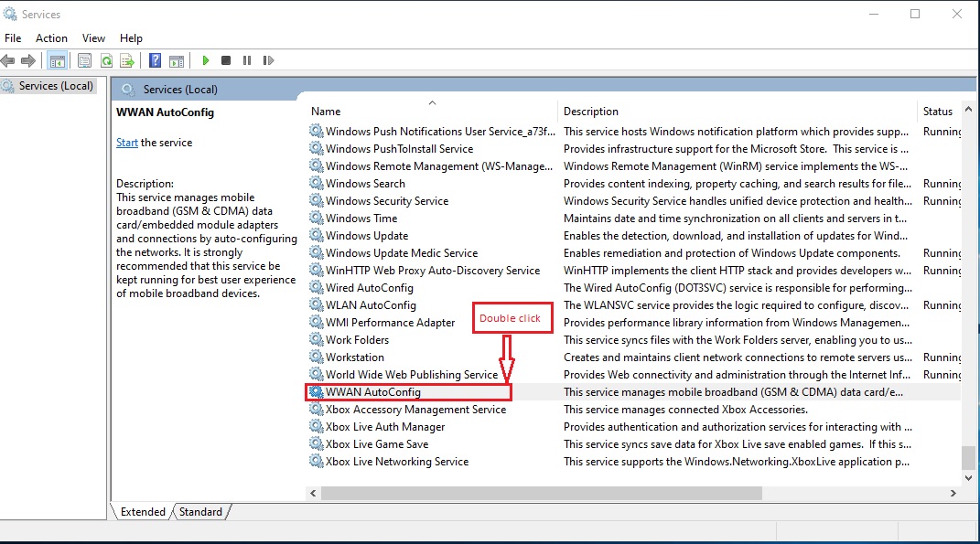Screen dimensions: 980x544
Task: Switch to the Standard tab
Action: tap(199, 512)
